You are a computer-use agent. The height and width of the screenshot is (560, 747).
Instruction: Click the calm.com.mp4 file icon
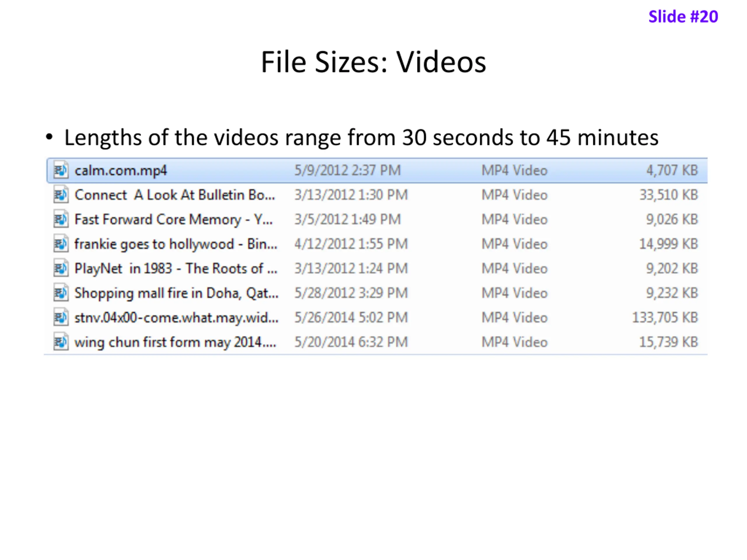pos(61,170)
